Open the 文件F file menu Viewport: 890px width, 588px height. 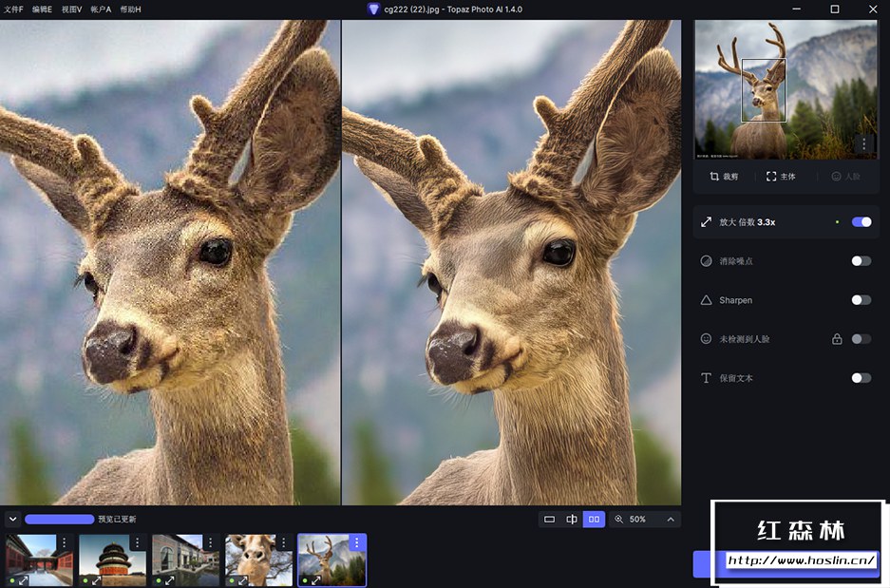[x=13, y=9]
